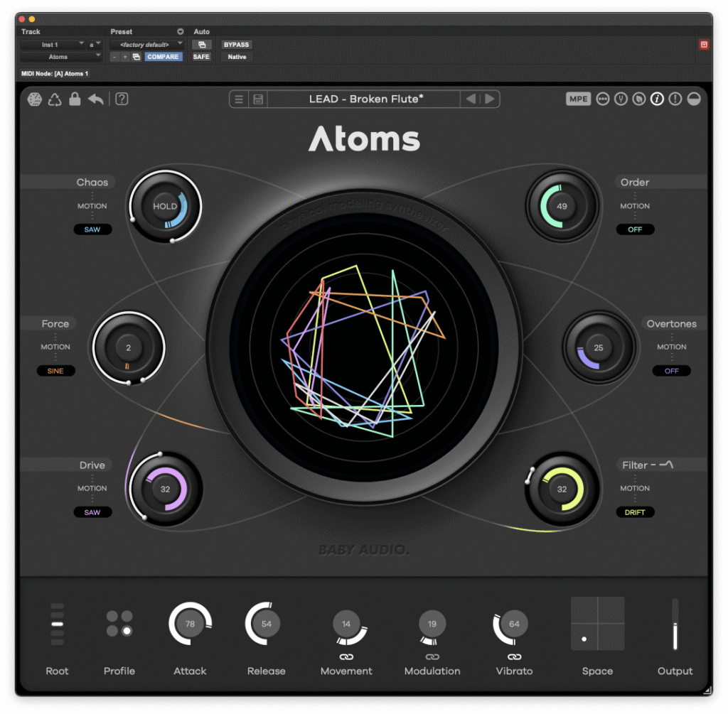This screenshot has height=714, width=728.
Task: Open Drive motion SAW selector
Action: coord(92,513)
